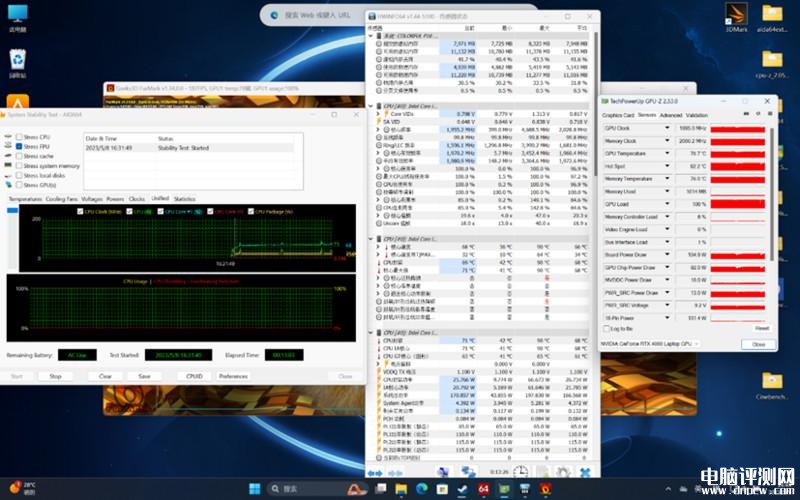Click HWiNFO expand-columns right arrow icon
The image size is (800, 500).
(x=375, y=473)
